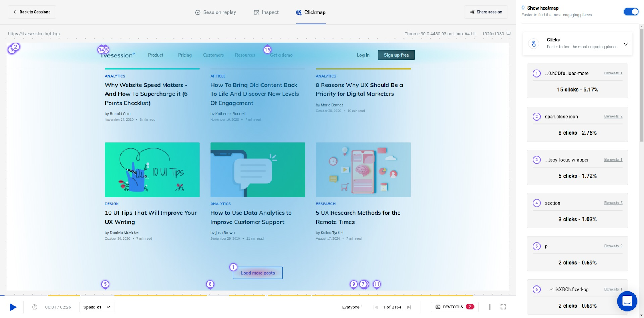Open the Resources nav item
Screen dimensions: 644x318
[245, 55]
